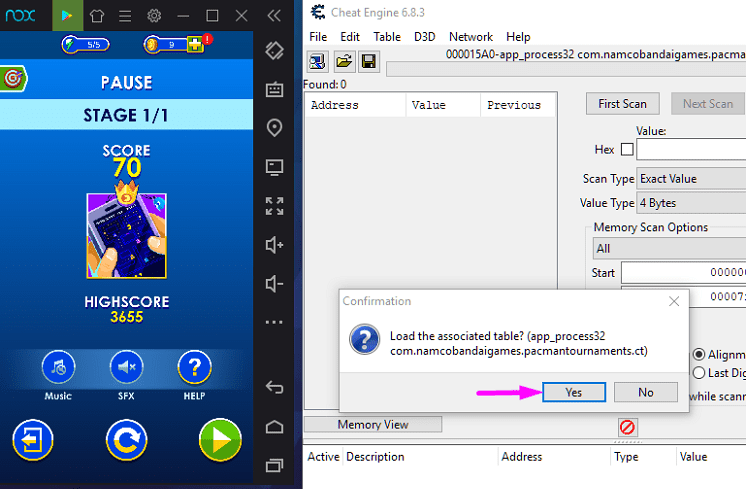
Task: Open the Value Type 4 Bytes dropdown
Action: (x=691, y=203)
